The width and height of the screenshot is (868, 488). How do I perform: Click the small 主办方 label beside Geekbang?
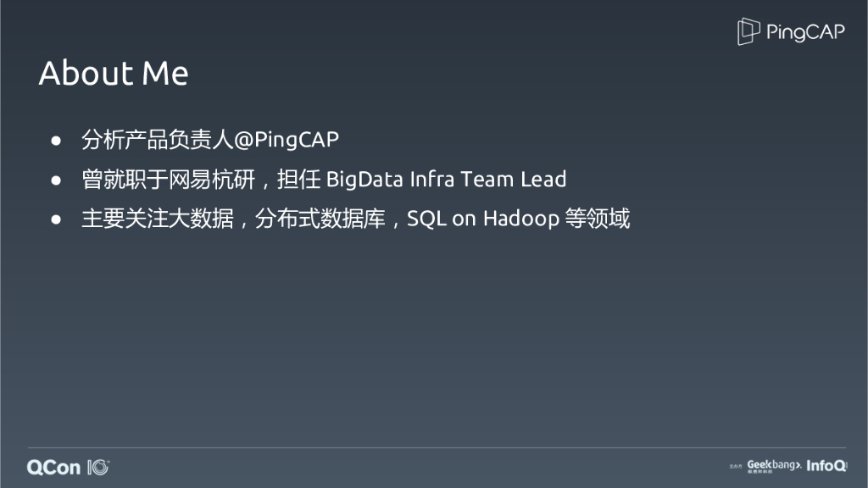tap(735, 467)
